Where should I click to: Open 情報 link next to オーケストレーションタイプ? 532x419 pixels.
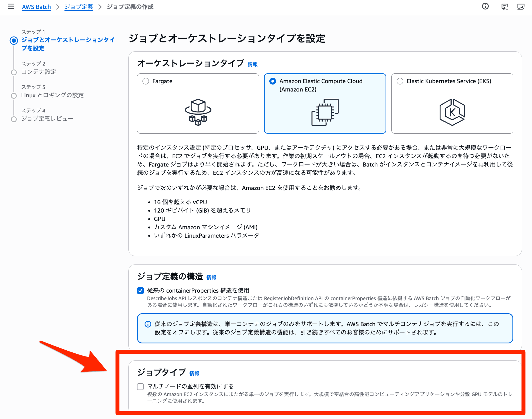point(253,64)
